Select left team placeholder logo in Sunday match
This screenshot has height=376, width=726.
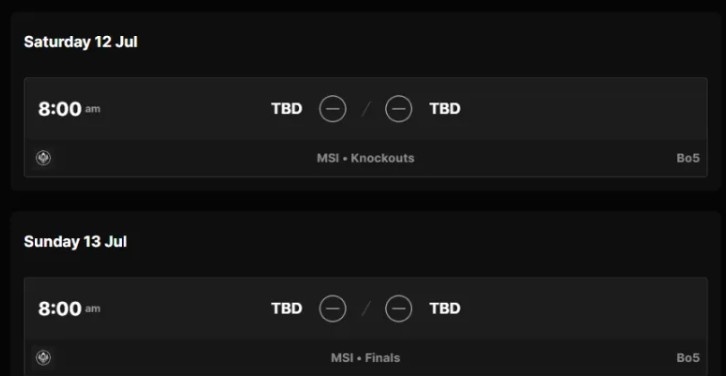click(x=332, y=308)
